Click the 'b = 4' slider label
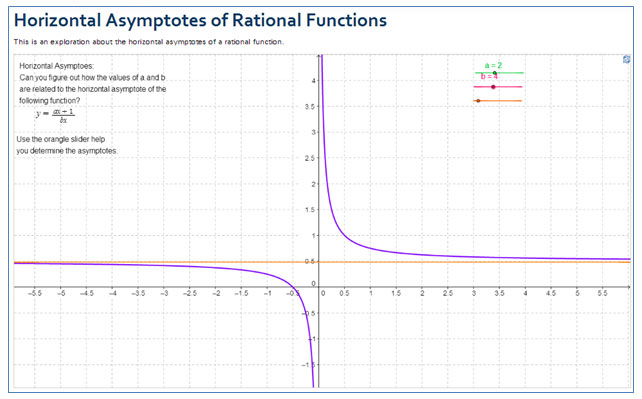 tap(489, 77)
